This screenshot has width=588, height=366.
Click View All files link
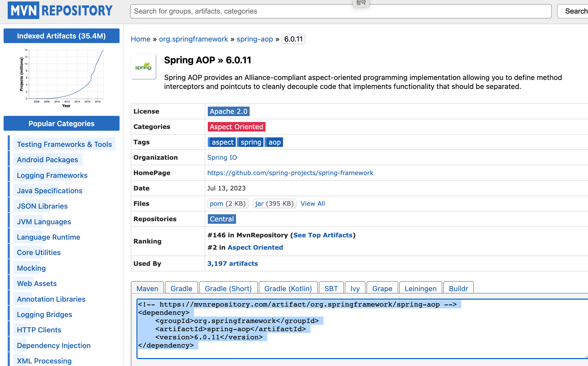(x=312, y=204)
